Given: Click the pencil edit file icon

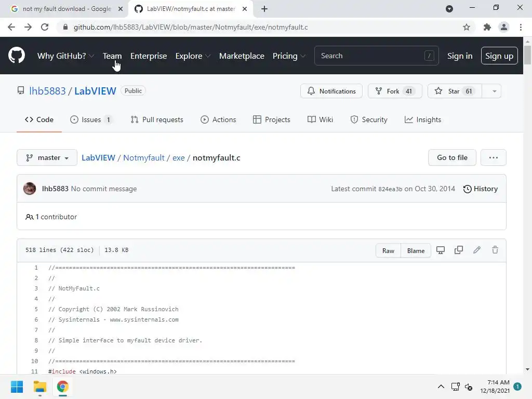Looking at the screenshot, I should (x=477, y=250).
